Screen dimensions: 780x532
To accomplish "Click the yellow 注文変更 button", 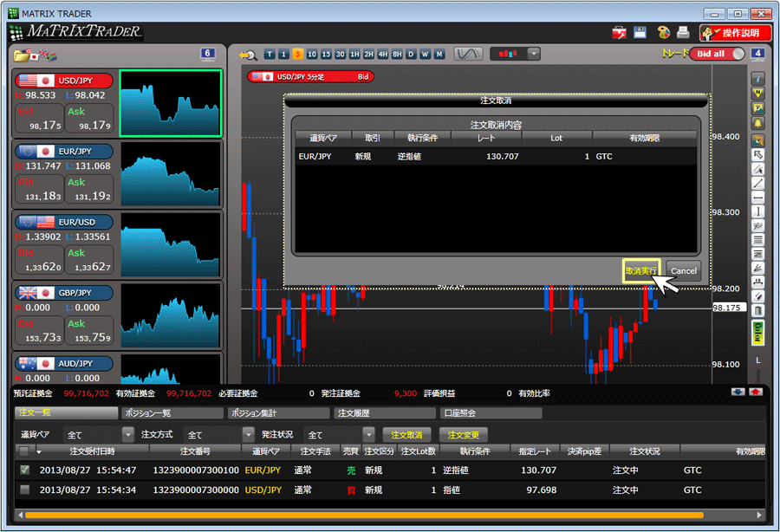I will click(463, 435).
